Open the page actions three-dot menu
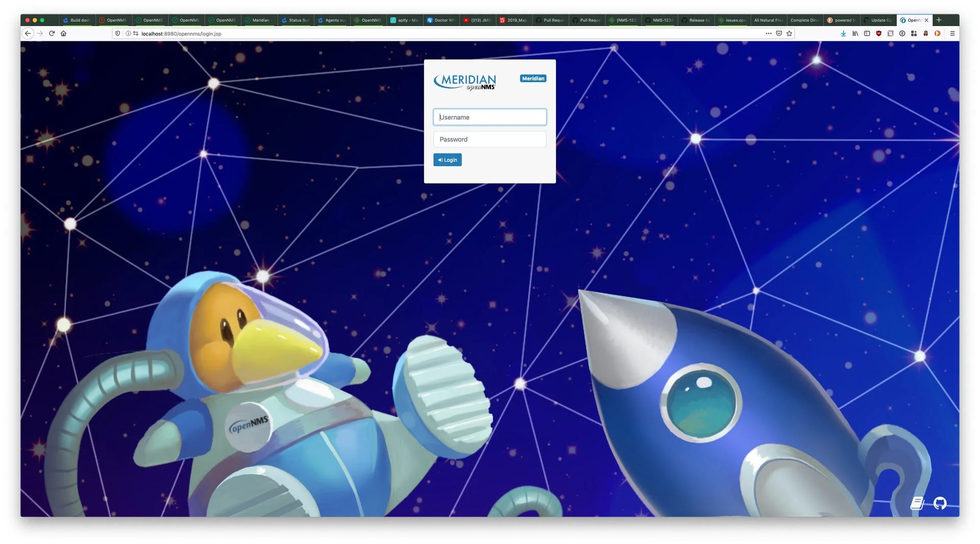Image resolution: width=980 pixels, height=544 pixels. [768, 34]
